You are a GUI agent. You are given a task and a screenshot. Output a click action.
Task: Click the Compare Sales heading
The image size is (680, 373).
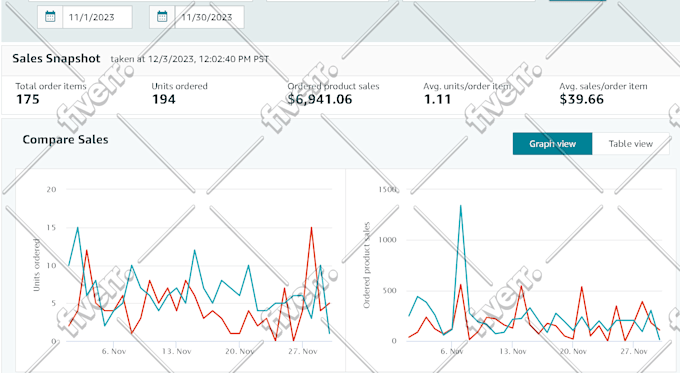click(x=65, y=140)
